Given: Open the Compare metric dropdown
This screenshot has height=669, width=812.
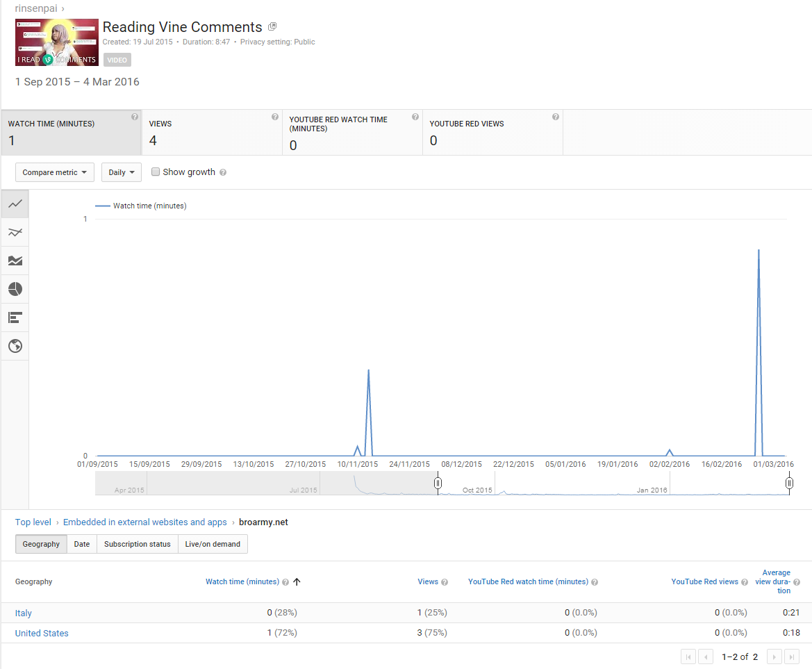Looking at the screenshot, I should (54, 172).
